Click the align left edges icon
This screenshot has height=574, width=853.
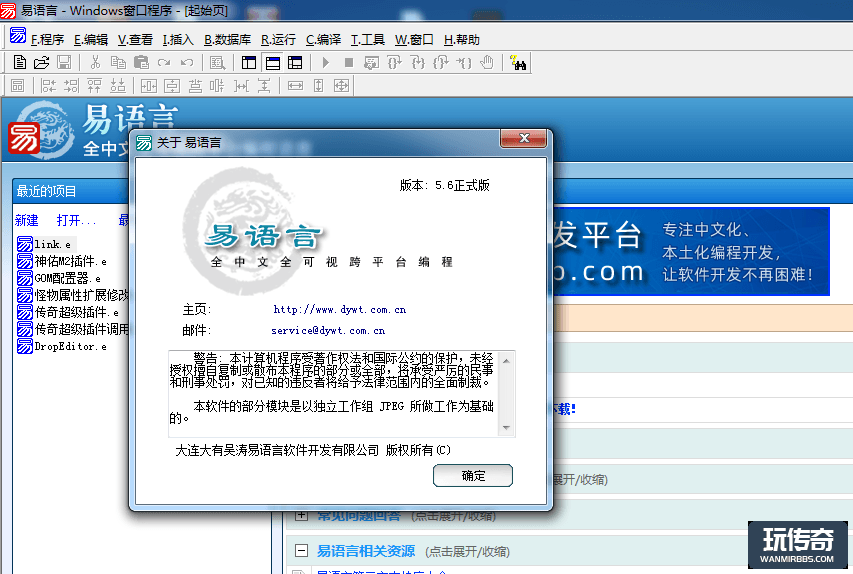coord(48,85)
